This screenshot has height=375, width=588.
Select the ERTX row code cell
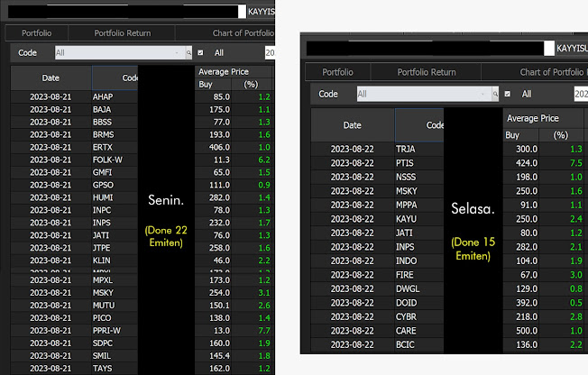pyautogui.click(x=115, y=147)
